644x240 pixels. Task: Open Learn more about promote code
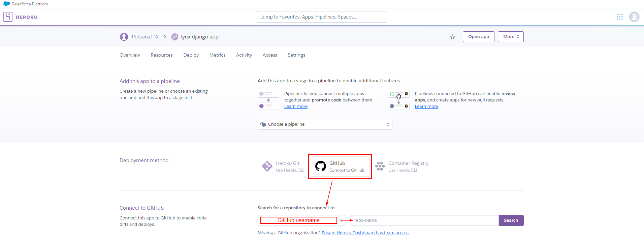click(296, 107)
